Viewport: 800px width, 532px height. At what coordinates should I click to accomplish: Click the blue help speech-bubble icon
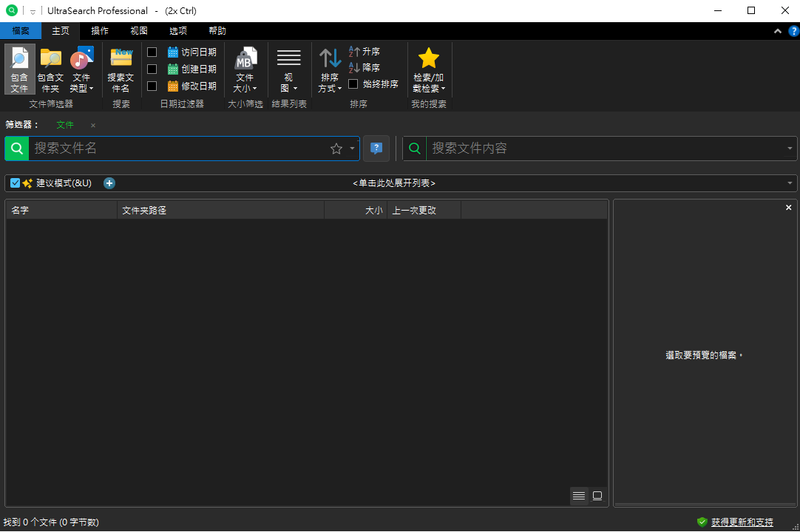tap(376, 149)
